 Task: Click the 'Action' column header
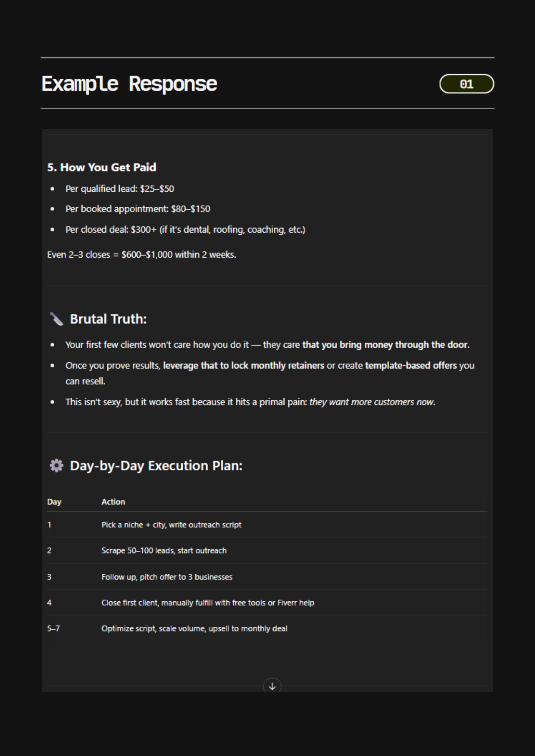(113, 502)
